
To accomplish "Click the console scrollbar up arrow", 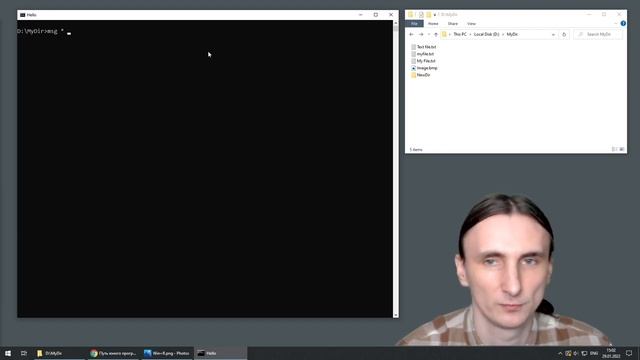I will point(396,23).
